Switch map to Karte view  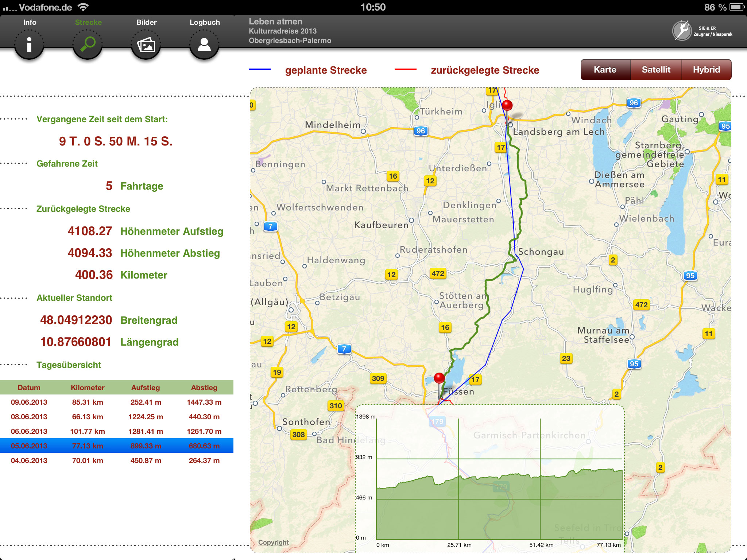point(605,70)
